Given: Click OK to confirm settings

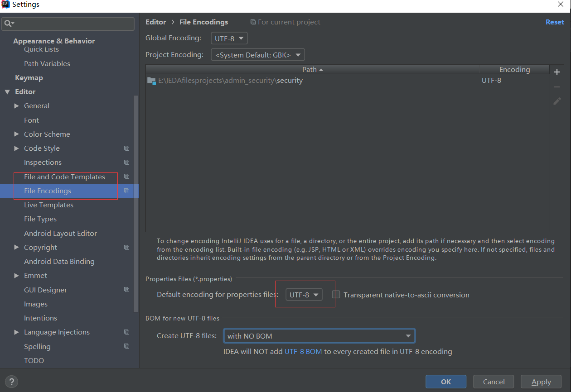Looking at the screenshot, I should [x=446, y=382].
